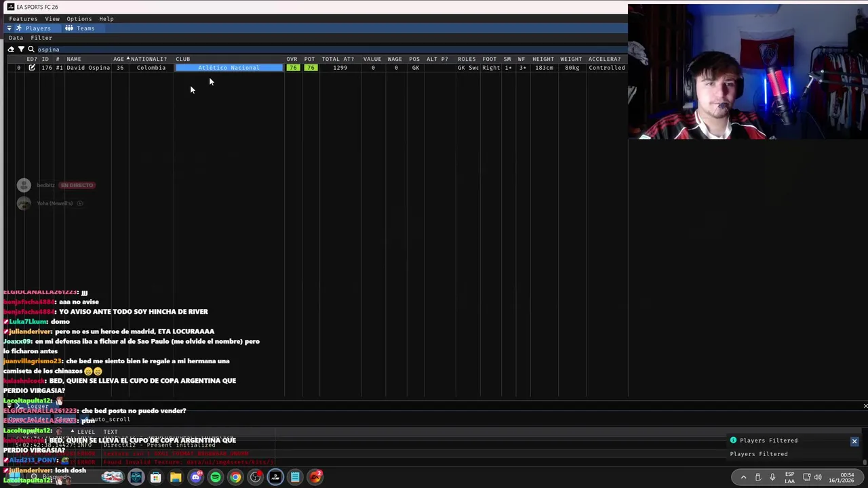Select the David Ospina name cell
Screen dimensions: 868x488
pyautogui.click(x=88, y=68)
